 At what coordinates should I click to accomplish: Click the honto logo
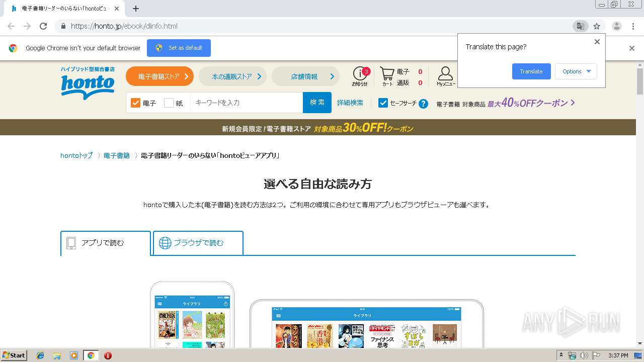coord(88,83)
